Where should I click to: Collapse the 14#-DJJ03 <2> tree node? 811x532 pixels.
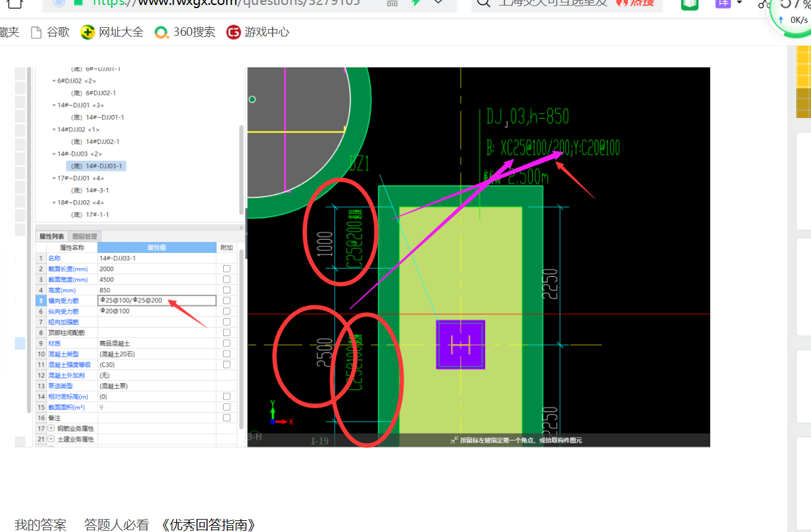(x=54, y=154)
